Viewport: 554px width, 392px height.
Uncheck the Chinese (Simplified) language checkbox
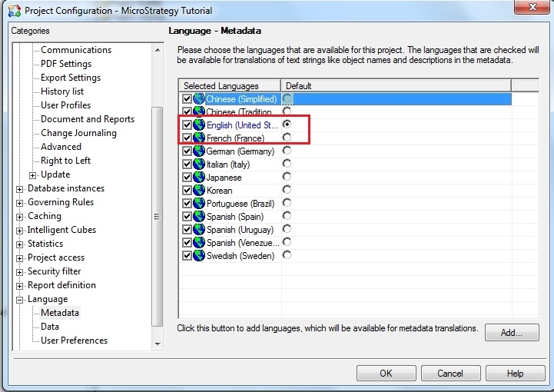(x=187, y=99)
